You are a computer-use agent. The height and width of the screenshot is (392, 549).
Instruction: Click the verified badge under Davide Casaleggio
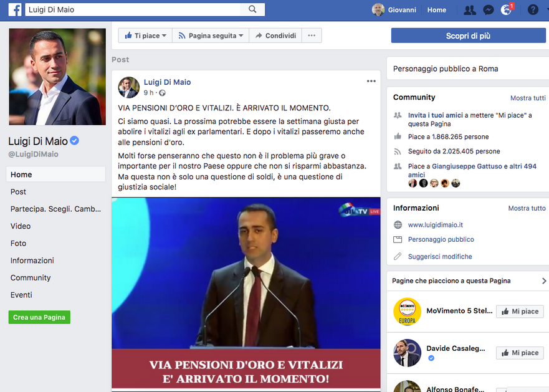tap(431, 358)
